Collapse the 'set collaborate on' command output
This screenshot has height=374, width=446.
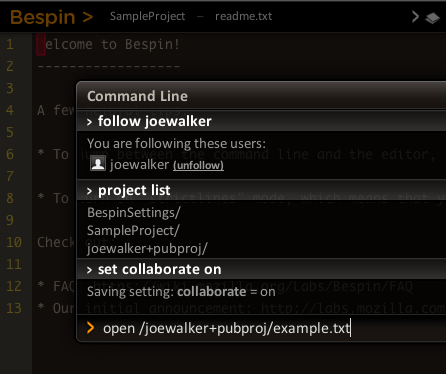click(x=89, y=270)
